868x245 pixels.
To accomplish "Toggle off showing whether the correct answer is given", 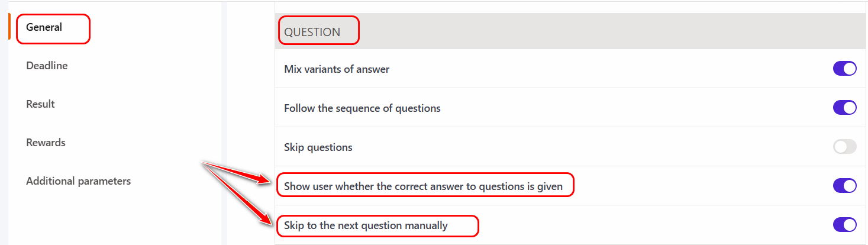I will [844, 186].
